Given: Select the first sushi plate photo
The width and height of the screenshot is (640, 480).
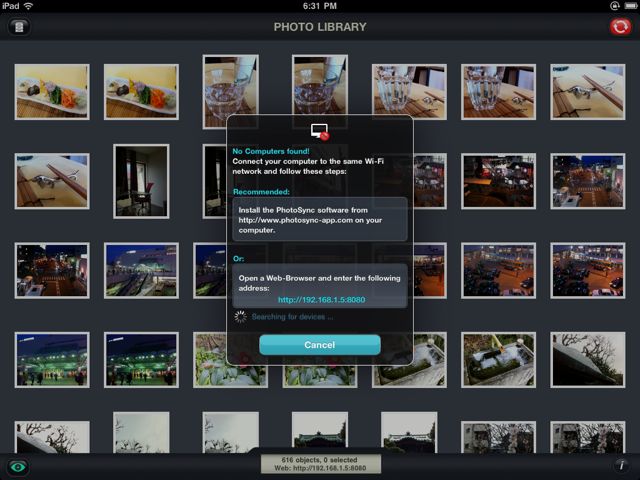Looking at the screenshot, I should (52, 92).
